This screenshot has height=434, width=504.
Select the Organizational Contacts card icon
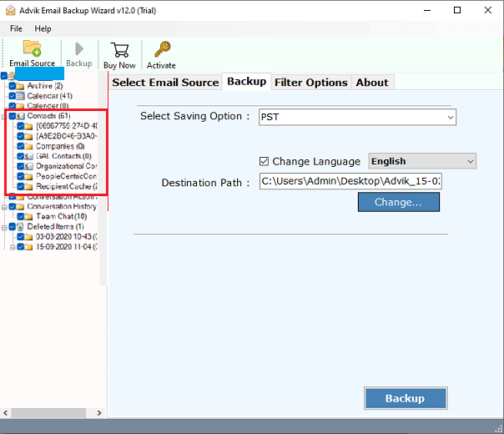28,167
